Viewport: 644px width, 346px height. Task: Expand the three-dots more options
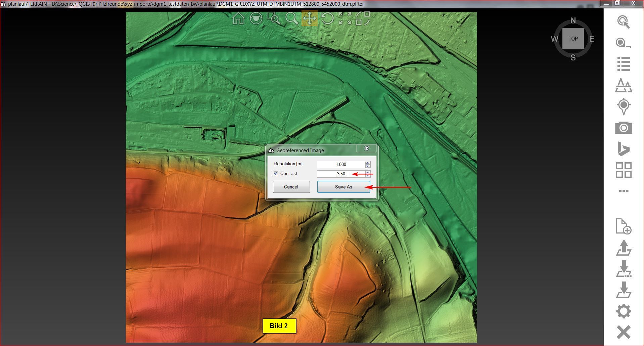click(x=624, y=191)
